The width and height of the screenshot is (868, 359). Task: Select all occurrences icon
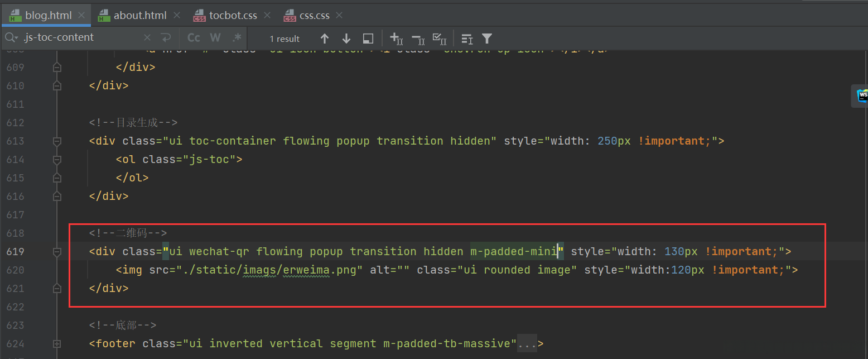pos(440,39)
